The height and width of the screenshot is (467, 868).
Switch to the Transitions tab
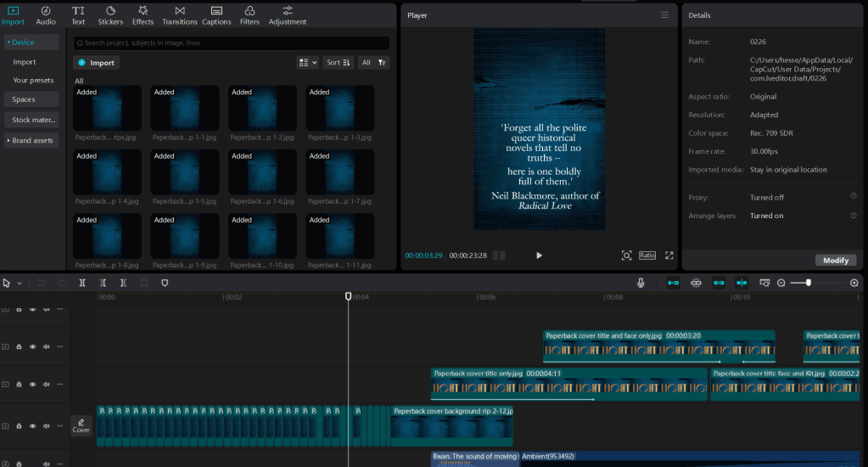pos(179,14)
